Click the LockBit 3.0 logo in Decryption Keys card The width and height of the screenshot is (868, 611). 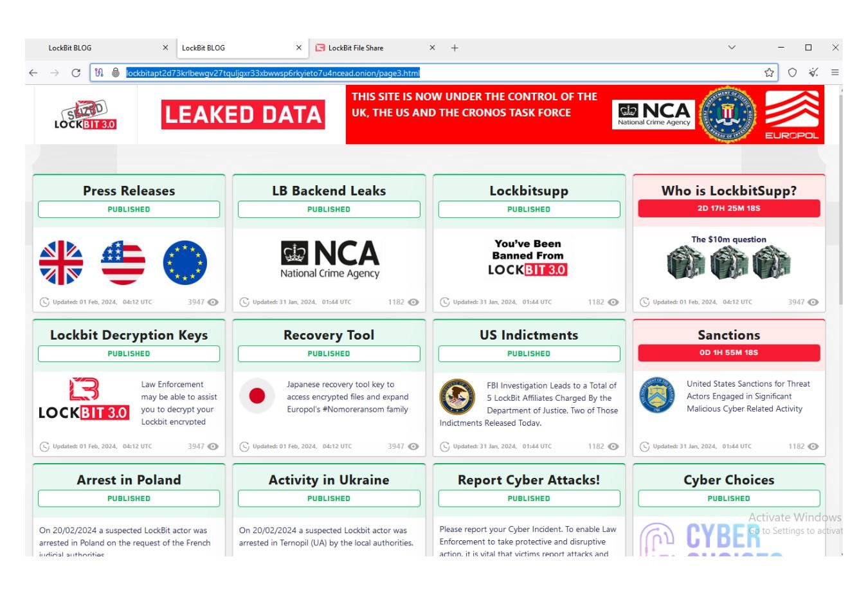[84, 399]
